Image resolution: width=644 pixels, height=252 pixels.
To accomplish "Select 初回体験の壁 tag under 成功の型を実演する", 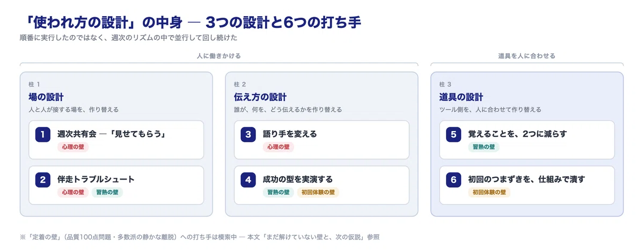I will tap(318, 192).
